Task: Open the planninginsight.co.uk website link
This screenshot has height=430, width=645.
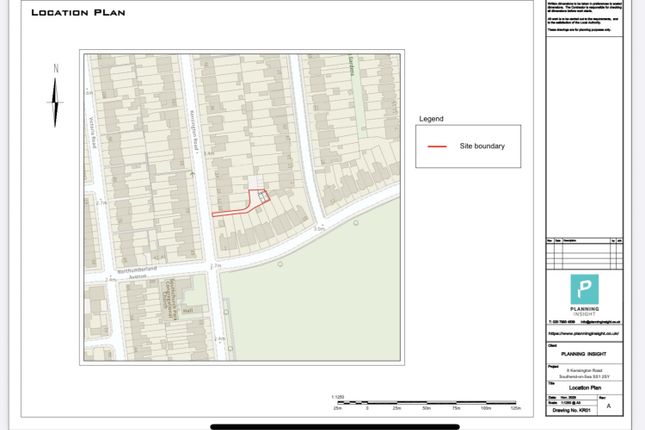Action: 584,334
